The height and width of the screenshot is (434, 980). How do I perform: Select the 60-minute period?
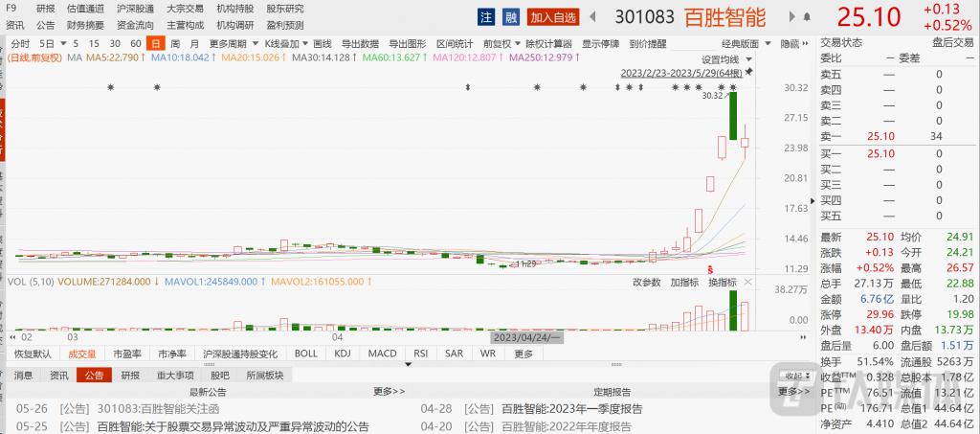pyautogui.click(x=136, y=44)
